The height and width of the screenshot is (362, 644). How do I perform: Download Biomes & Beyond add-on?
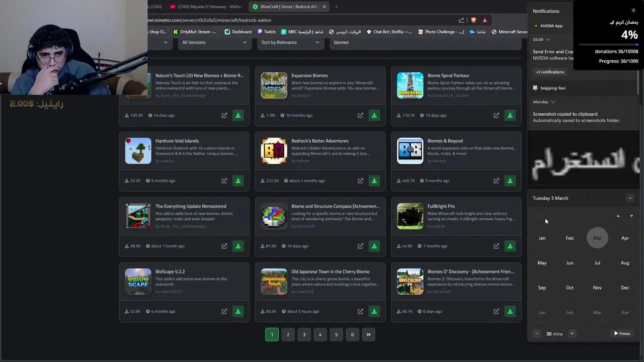510,180
